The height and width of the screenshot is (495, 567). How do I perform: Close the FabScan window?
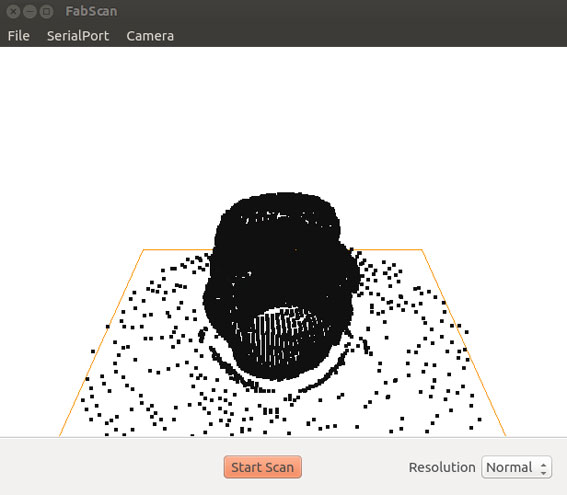[x=13, y=12]
